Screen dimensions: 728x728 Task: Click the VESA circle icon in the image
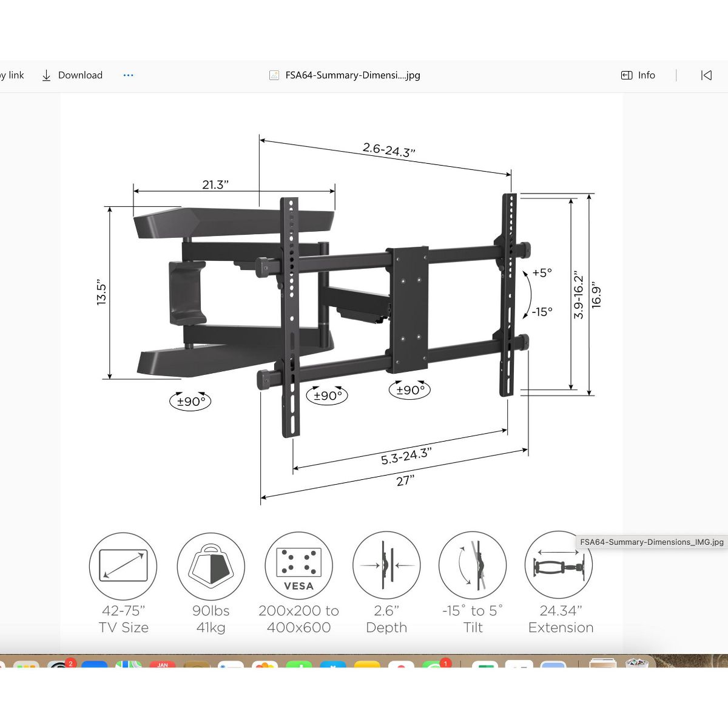298,565
